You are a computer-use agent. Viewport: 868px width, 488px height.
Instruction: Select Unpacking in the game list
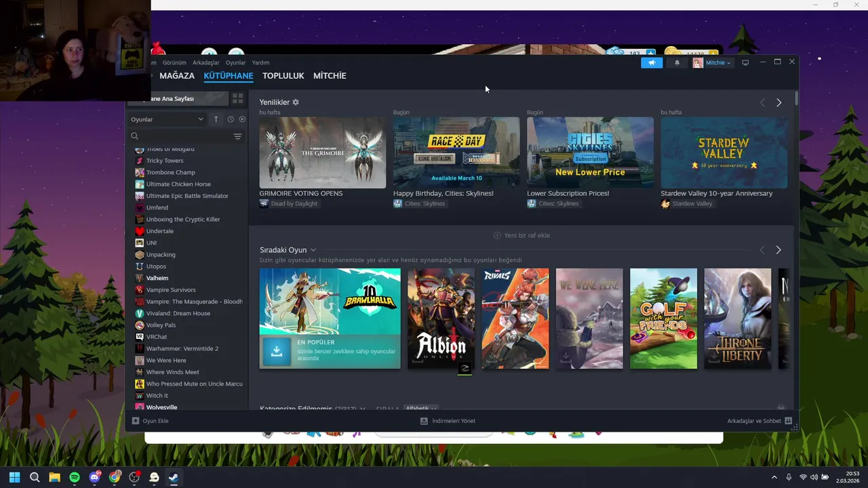[161, 255]
